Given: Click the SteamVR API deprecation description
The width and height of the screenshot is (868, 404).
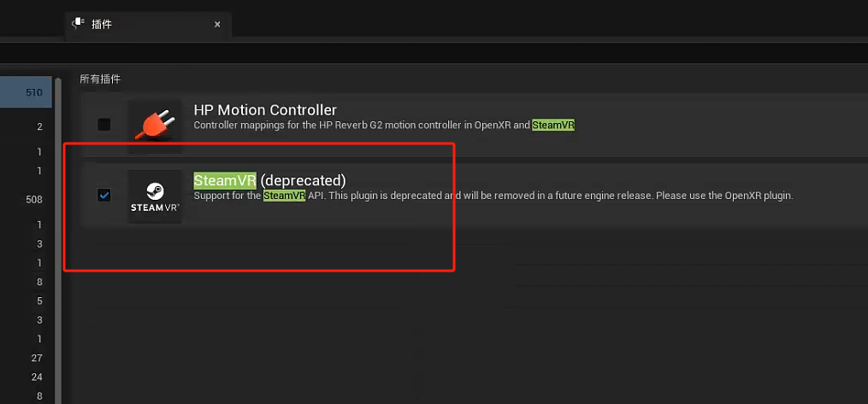Looking at the screenshot, I should tap(493, 196).
